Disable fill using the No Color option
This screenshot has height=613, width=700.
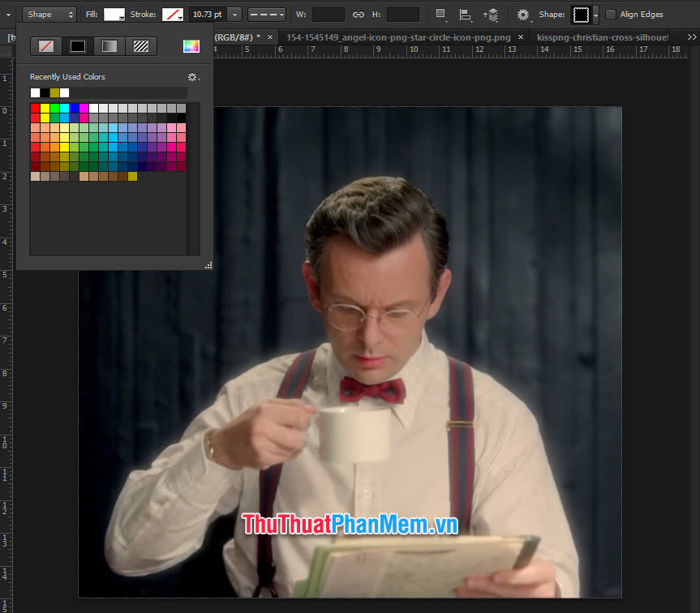45,46
